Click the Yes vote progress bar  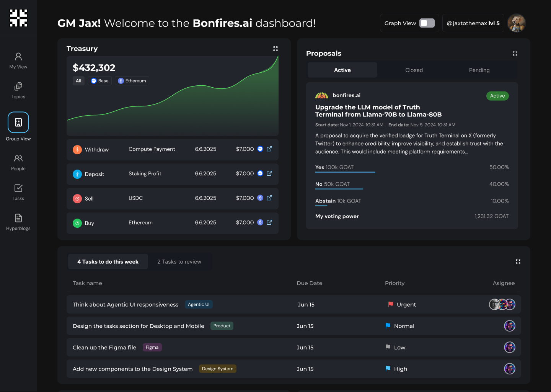pyautogui.click(x=345, y=172)
